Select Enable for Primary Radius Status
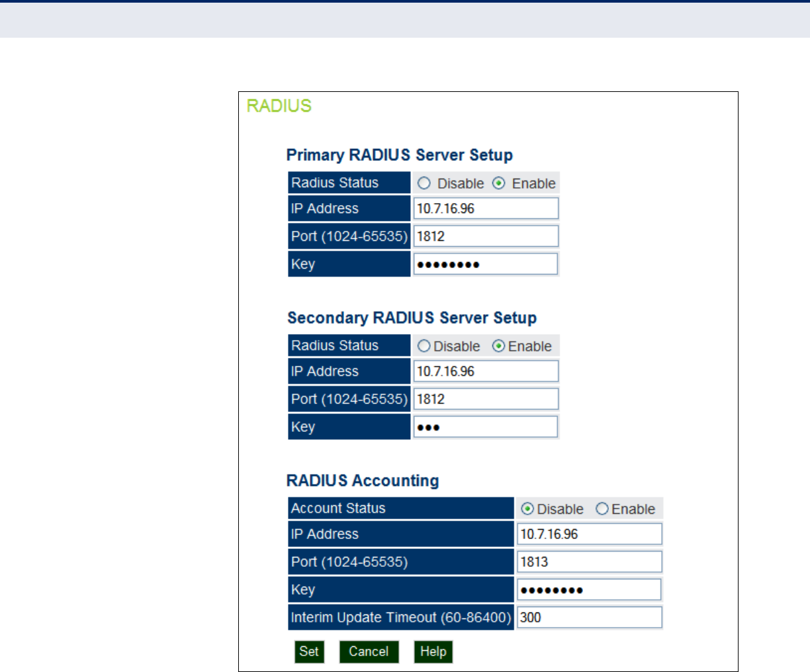Viewport: 810px width, 672px height. coord(499,183)
